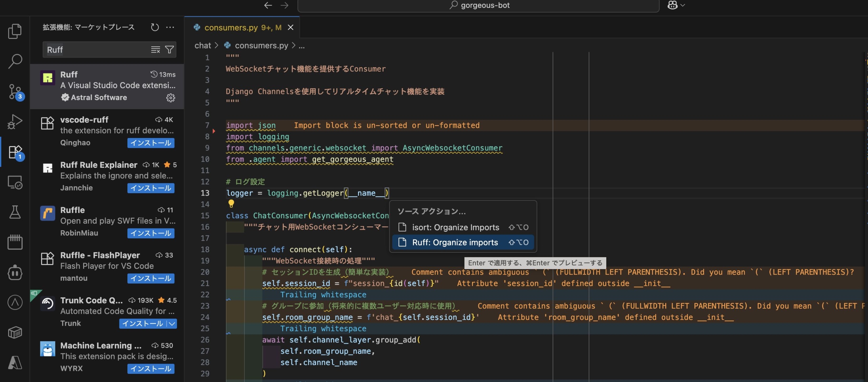Open more actions for extensions panel
Viewport: 868px width, 382px height.
click(x=170, y=27)
